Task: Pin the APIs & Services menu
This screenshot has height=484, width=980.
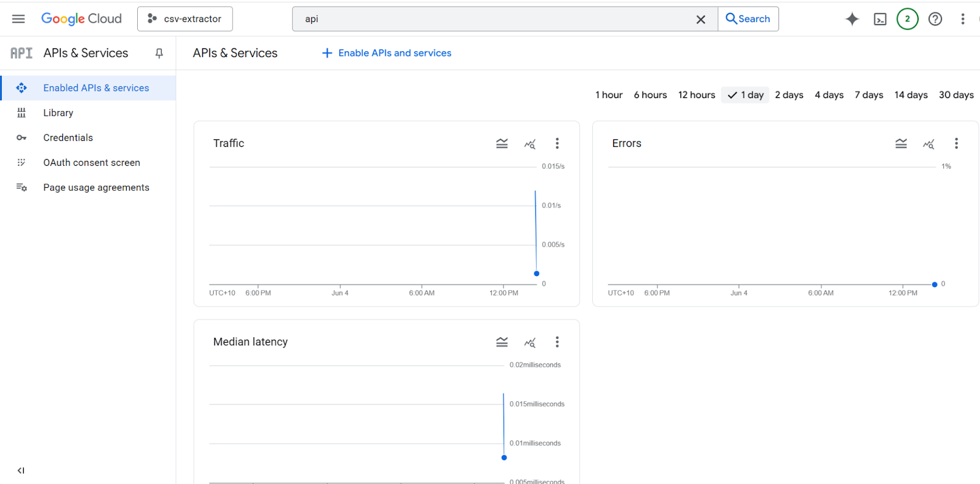Action: tap(159, 53)
